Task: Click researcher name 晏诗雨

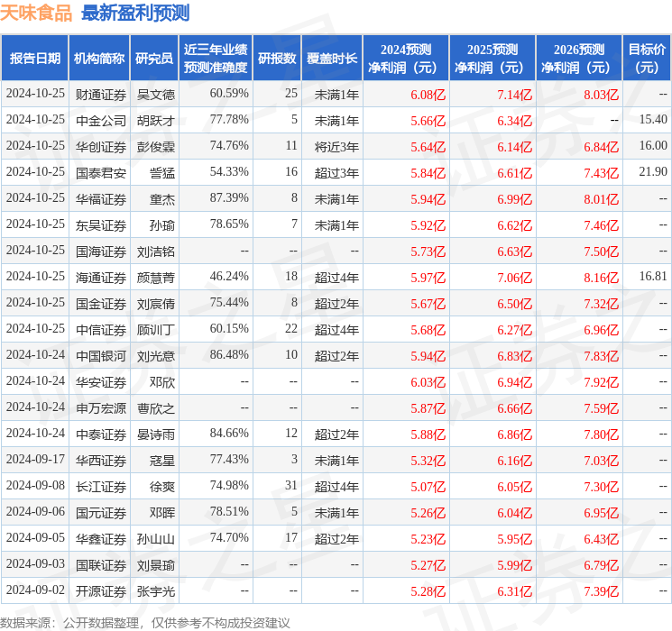Action: [x=155, y=434]
